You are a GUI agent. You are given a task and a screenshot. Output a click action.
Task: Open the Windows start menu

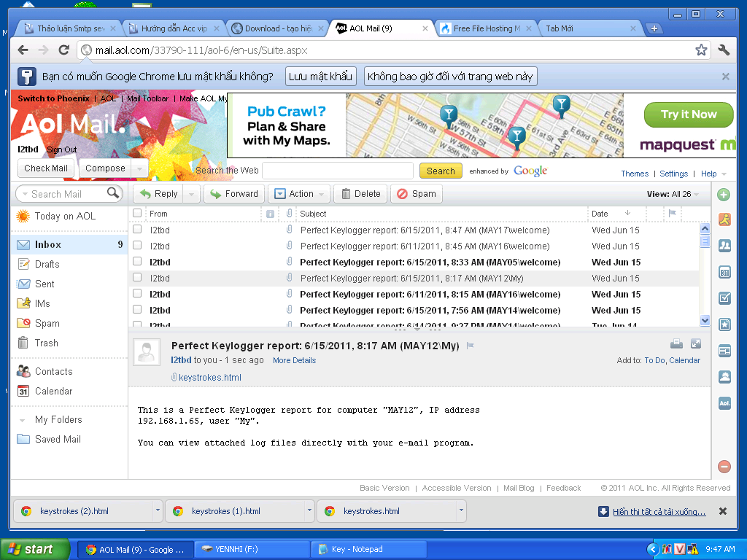[35, 549]
